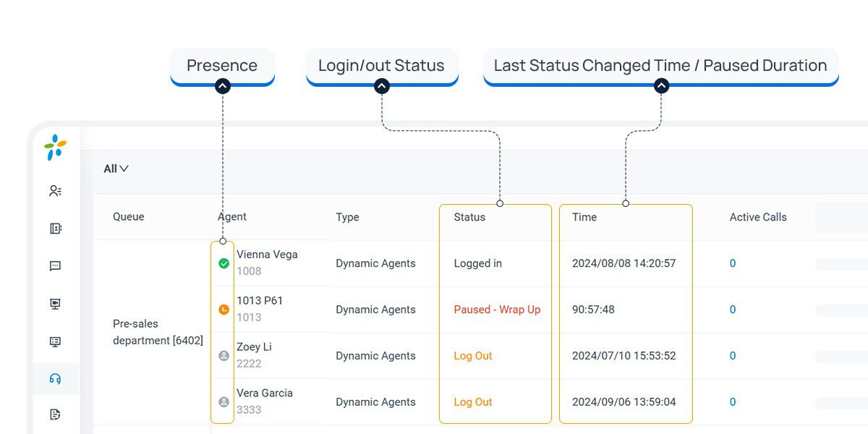Screen dimensions: 868x434
Task: Click the colorful app logo in sidebar
Action: pos(55,147)
